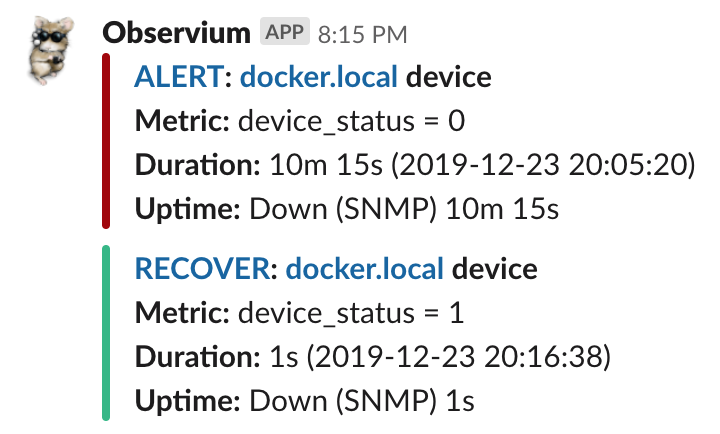This screenshot has height=434, width=720.
Task: Click the bold device word after ALERT
Action: point(449,77)
